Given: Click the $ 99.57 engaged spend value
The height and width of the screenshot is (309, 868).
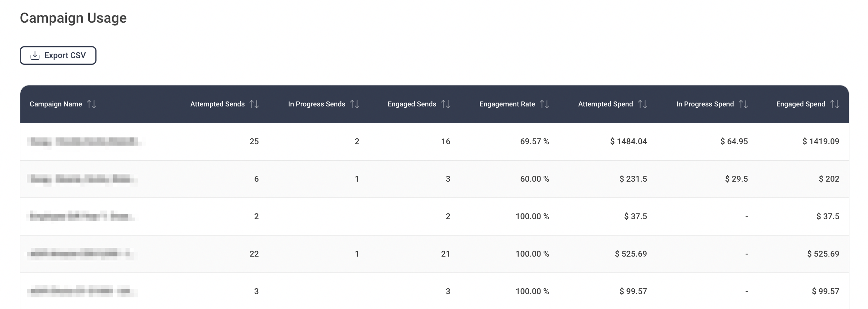Looking at the screenshot, I should 825,291.
